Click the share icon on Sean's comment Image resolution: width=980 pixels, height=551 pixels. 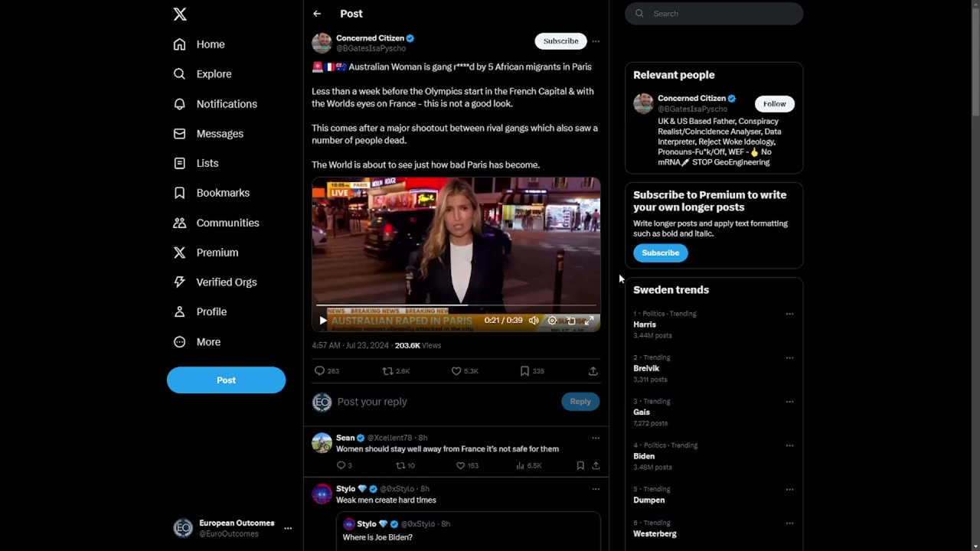click(596, 465)
